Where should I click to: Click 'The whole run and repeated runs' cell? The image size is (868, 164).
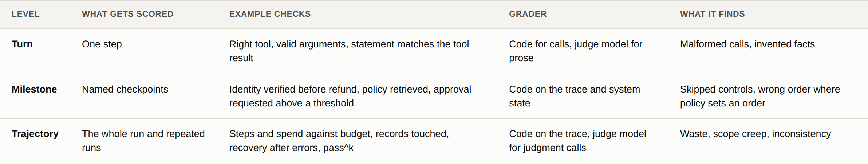coord(143,141)
